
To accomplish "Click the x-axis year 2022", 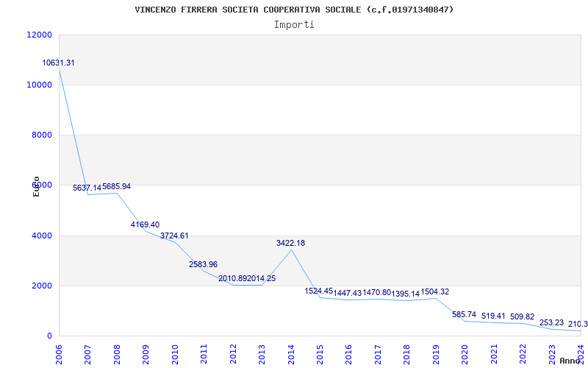I will coord(523,355).
